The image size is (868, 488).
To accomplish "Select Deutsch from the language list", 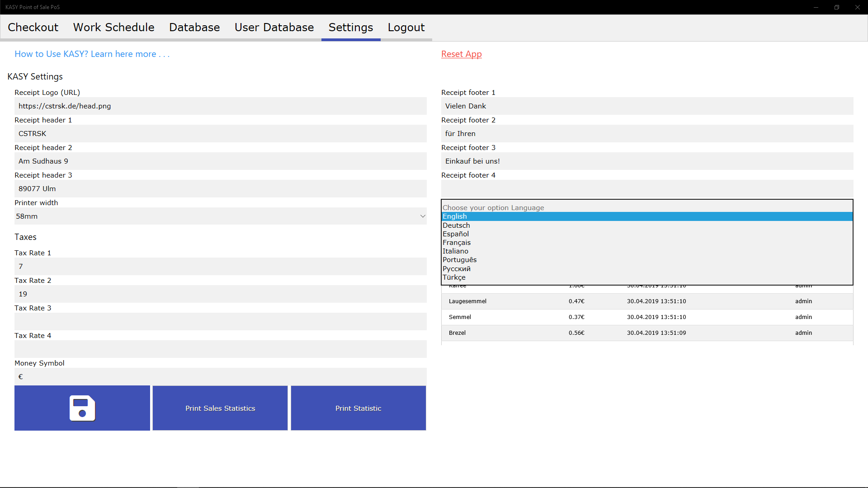I will pyautogui.click(x=647, y=225).
